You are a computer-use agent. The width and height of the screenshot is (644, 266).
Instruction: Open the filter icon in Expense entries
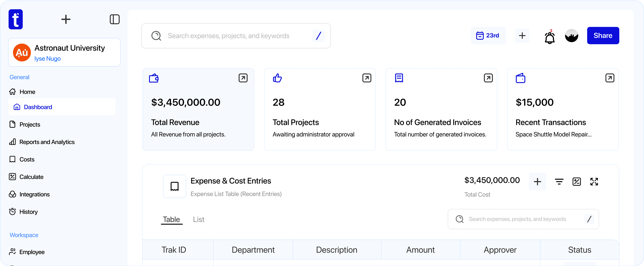click(x=559, y=181)
